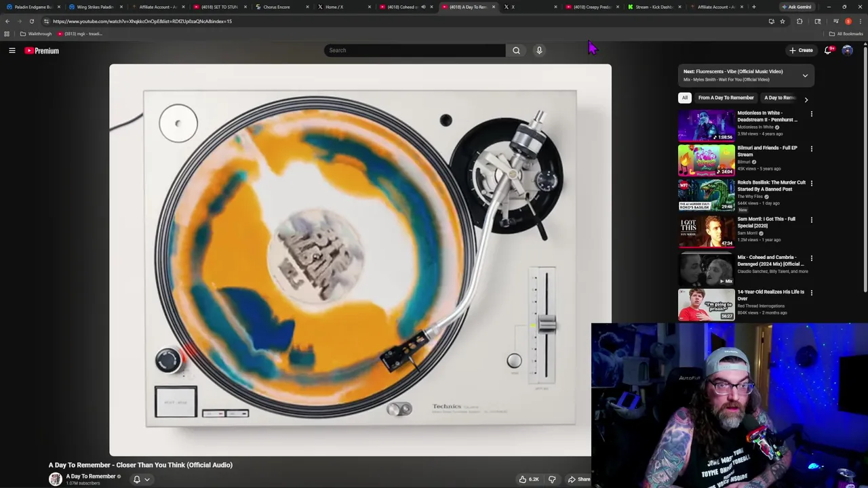Like the video with thumbs up
This screenshot has height=488, width=868.
coord(529,479)
